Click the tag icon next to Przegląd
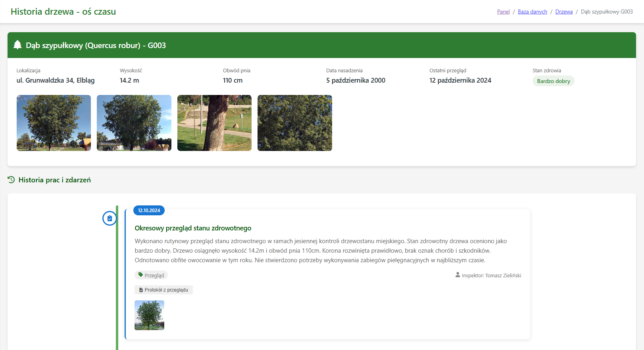 [140, 275]
